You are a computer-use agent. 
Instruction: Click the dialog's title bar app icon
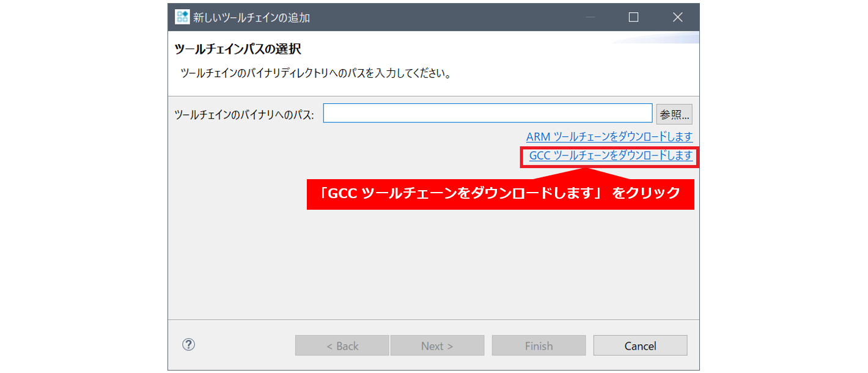click(182, 17)
